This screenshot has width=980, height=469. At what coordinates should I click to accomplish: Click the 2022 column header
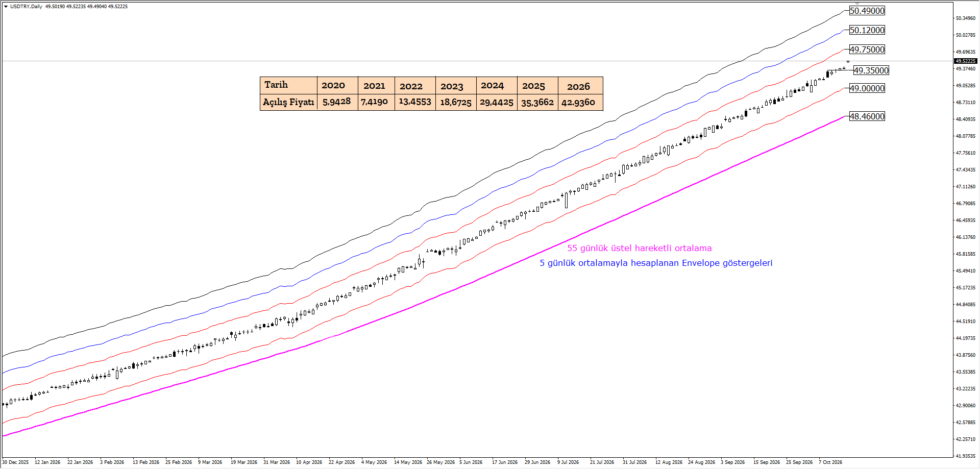(x=415, y=85)
